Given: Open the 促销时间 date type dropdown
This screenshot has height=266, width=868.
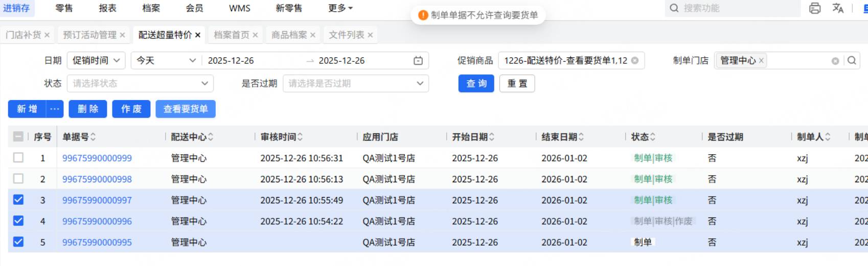Looking at the screenshot, I should pos(96,61).
